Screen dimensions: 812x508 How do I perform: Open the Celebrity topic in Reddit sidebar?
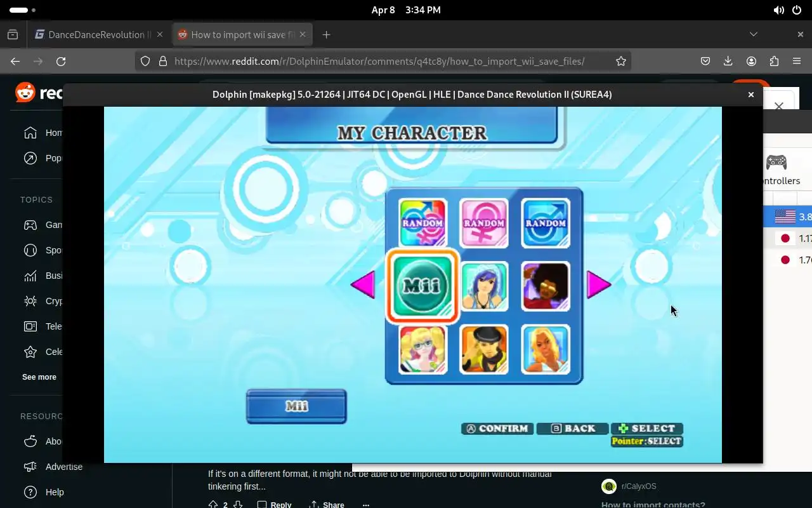tap(42, 352)
